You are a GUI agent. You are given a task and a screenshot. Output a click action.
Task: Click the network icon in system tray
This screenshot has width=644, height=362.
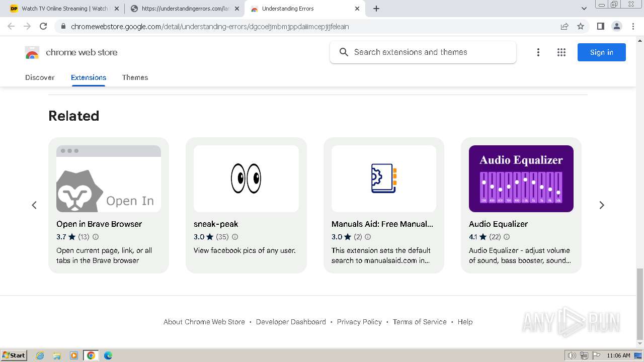click(x=584, y=355)
